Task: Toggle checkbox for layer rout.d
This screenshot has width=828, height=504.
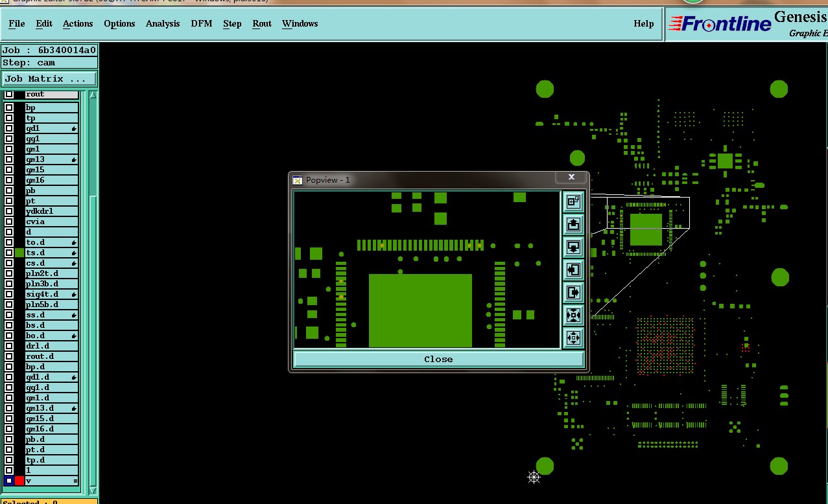Action: click(9, 356)
